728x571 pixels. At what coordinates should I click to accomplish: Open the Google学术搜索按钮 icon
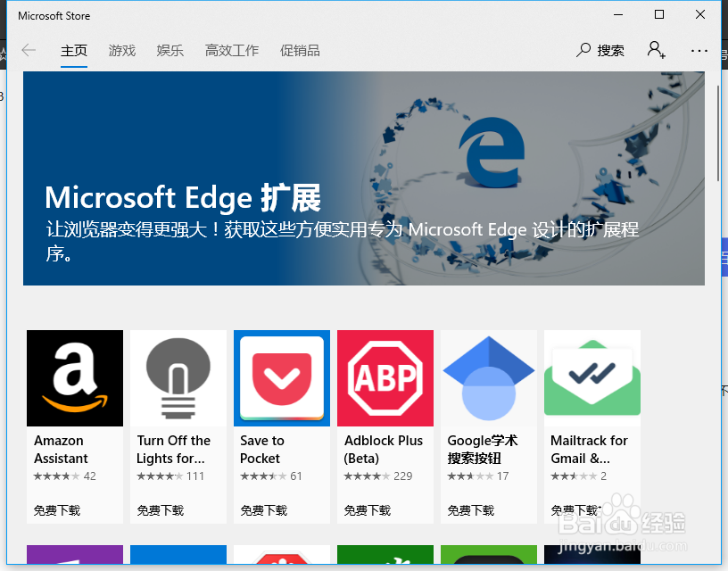point(489,378)
